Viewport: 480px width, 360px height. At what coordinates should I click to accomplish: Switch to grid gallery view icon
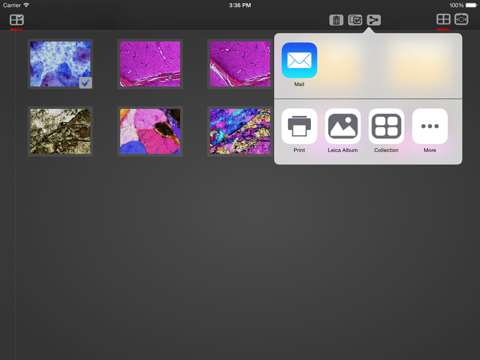(443, 19)
